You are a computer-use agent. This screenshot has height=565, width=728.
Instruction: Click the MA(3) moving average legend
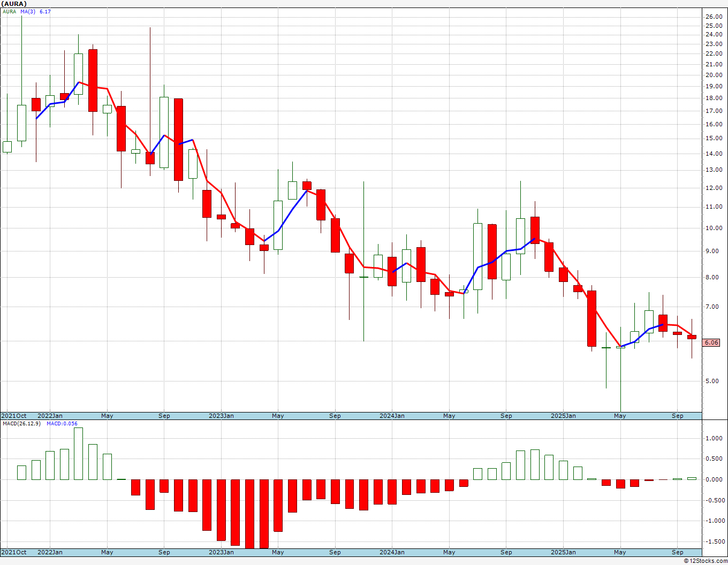click(28, 11)
